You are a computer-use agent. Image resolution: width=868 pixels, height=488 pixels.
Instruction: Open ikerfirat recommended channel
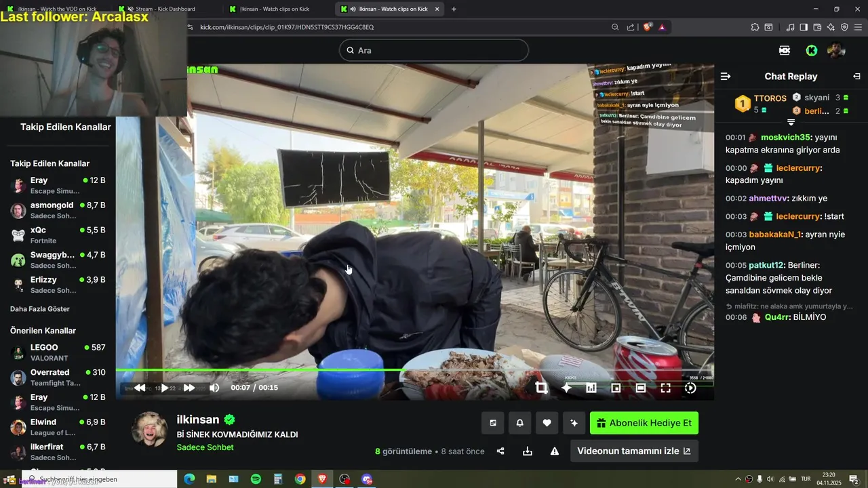point(58,452)
